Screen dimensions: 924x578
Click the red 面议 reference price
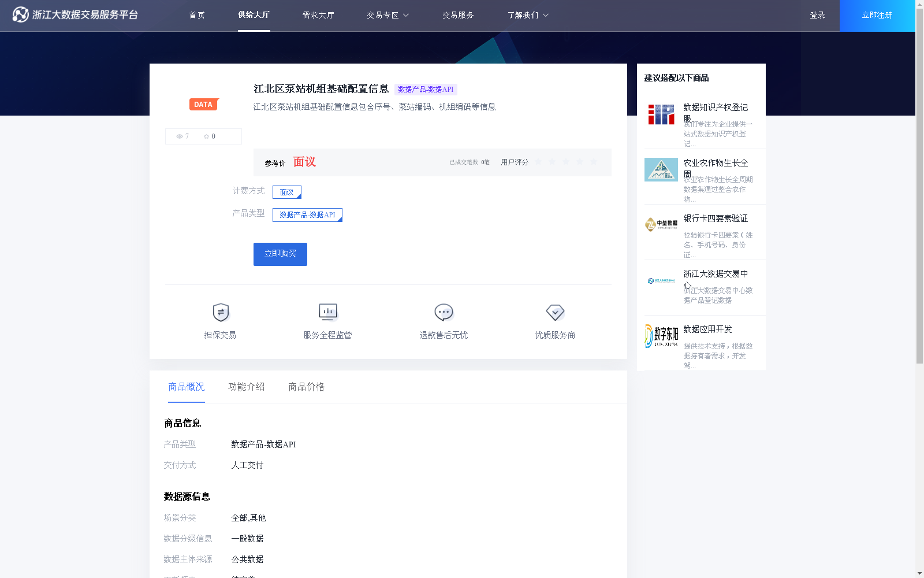coord(304,162)
